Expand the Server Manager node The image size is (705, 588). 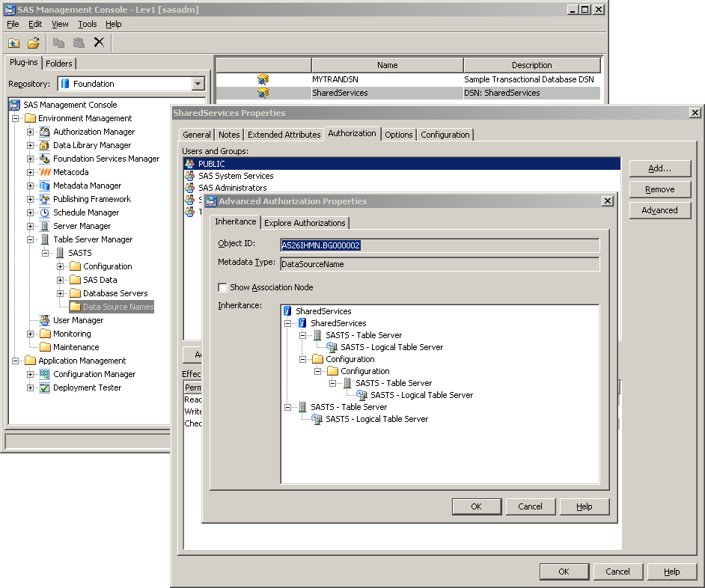(x=30, y=226)
